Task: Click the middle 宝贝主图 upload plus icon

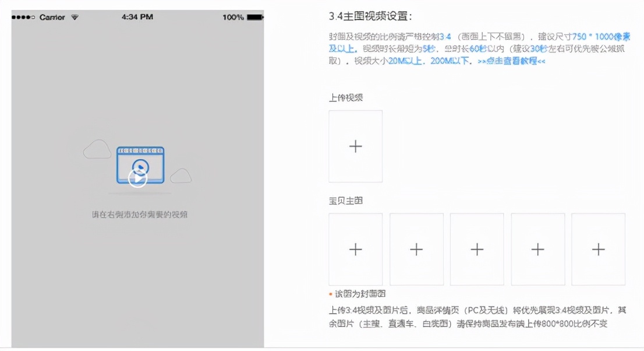Action: tap(476, 249)
